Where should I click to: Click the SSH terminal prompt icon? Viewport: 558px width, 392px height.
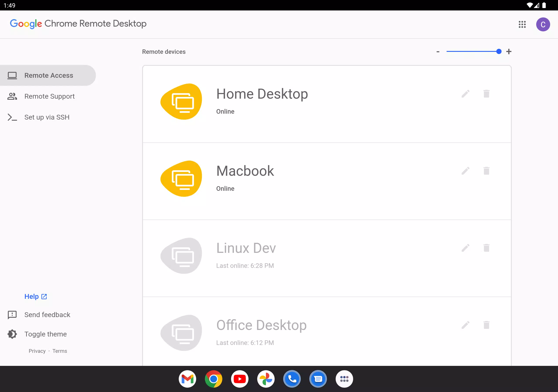tap(12, 117)
